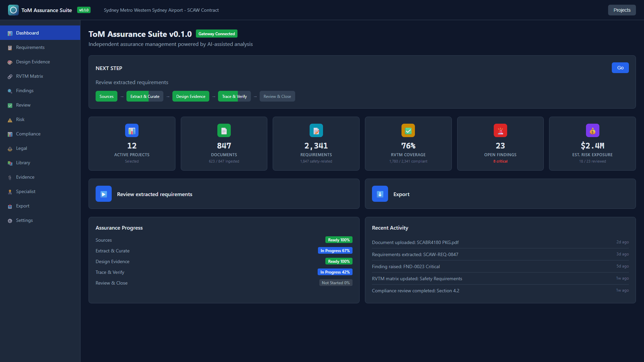
Task: Click the Gateway Connected status badge
Action: tap(216, 34)
